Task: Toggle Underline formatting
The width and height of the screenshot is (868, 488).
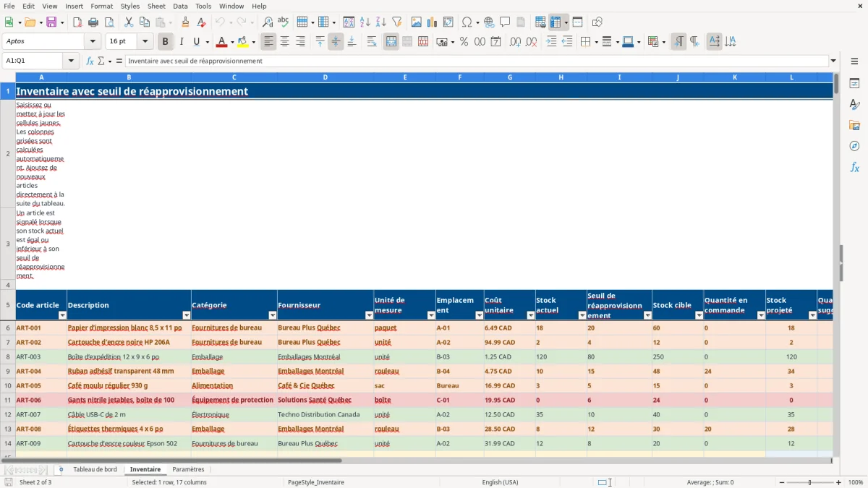Action: tap(196, 42)
